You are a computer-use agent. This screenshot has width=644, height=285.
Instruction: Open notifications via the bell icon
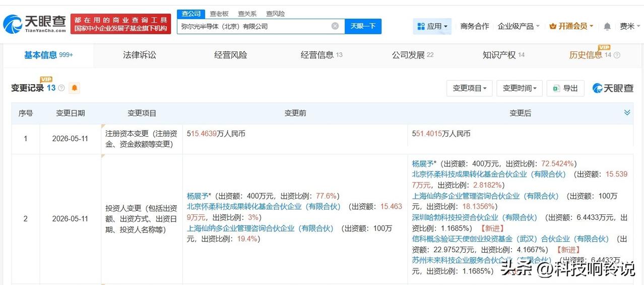(607, 26)
